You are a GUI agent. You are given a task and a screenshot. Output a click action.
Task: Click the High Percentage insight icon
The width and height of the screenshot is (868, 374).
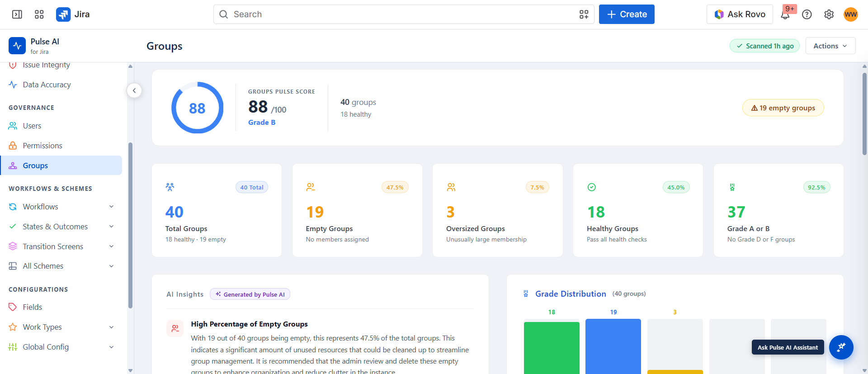point(175,328)
